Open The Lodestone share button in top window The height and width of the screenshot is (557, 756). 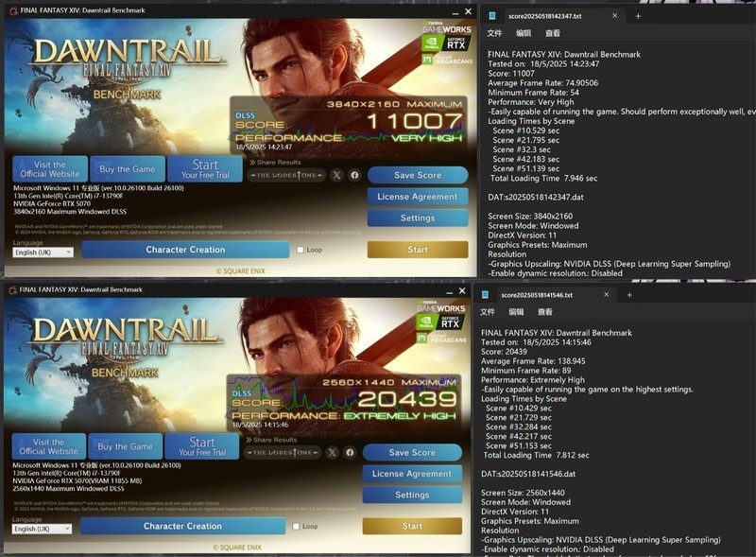tap(286, 175)
